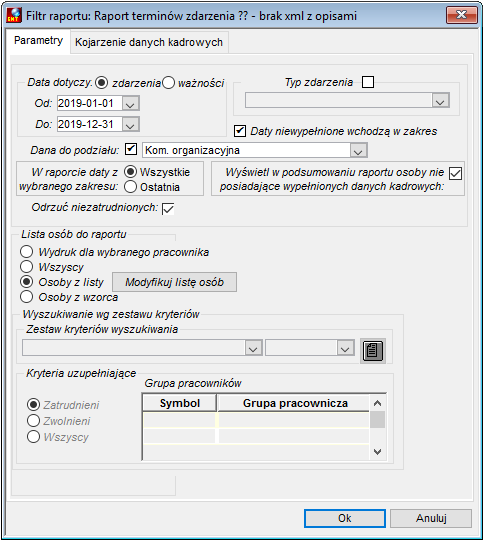Viewport: 484px width, 541px height.
Task: Confirm with the Ok button
Action: click(345, 518)
